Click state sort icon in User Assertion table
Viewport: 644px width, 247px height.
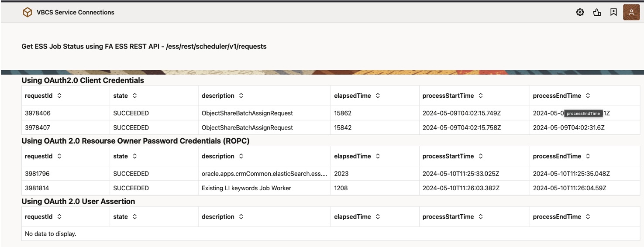point(134,217)
